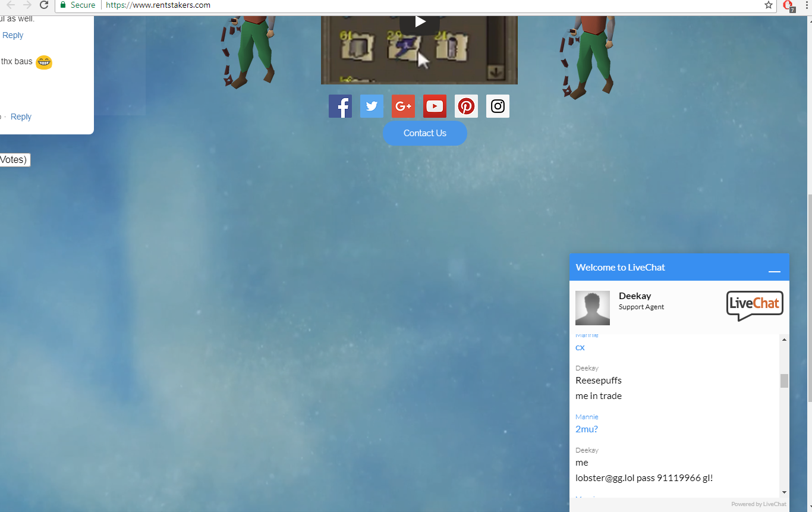This screenshot has width=812, height=512.
Task: Click the Deekay agent name heading
Action: pyautogui.click(x=635, y=296)
